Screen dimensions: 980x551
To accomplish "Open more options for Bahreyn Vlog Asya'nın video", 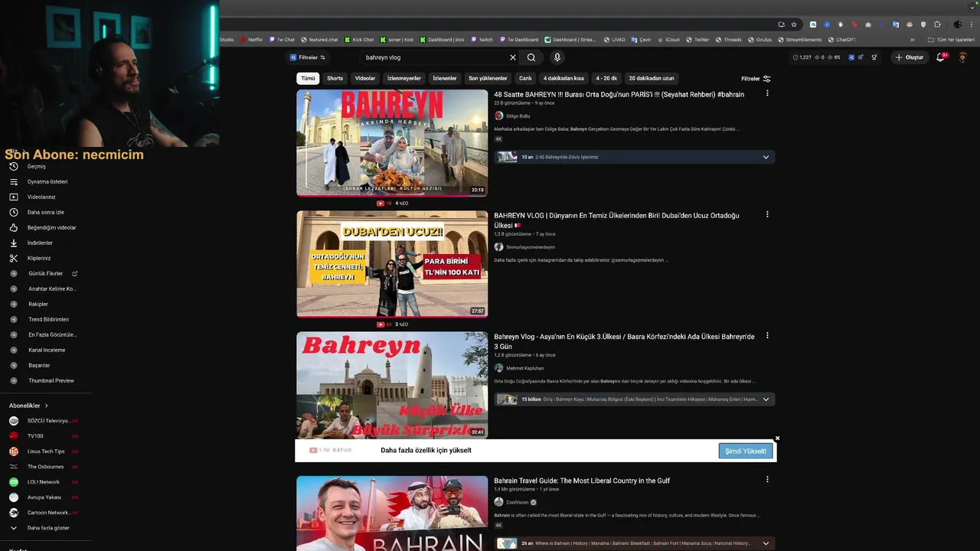I will (x=767, y=335).
